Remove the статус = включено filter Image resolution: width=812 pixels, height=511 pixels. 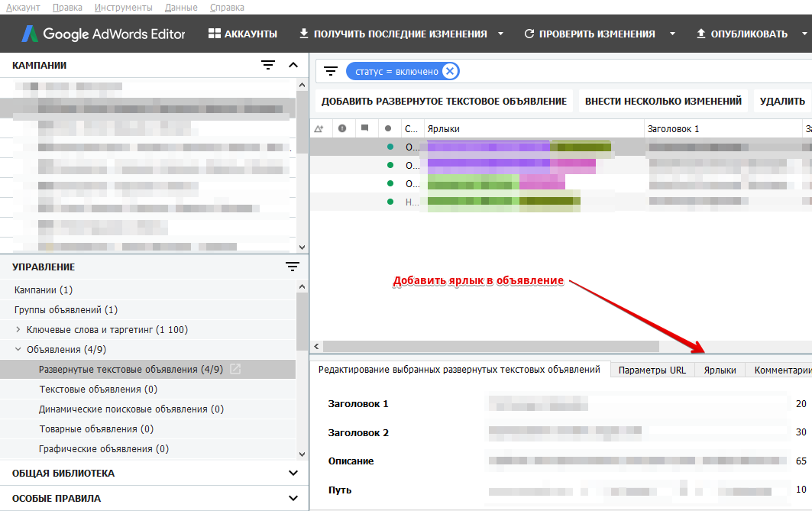(450, 71)
